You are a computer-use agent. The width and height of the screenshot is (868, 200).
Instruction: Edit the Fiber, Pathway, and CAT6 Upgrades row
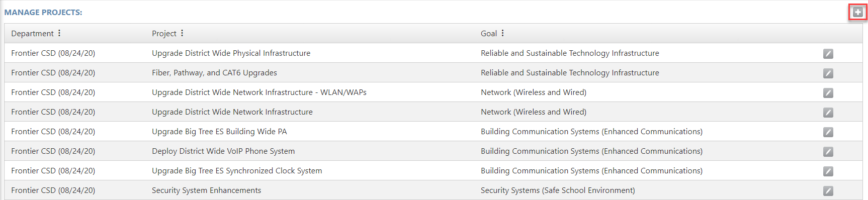click(x=828, y=73)
